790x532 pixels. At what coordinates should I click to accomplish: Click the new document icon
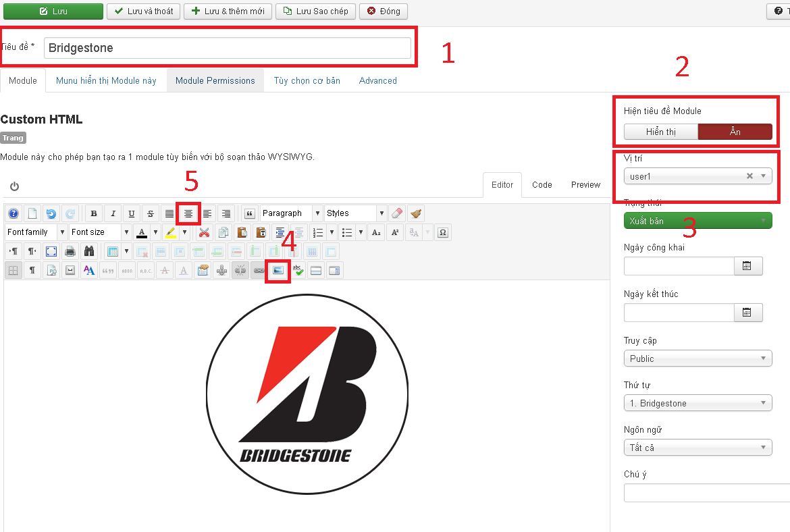click(32, 213)
